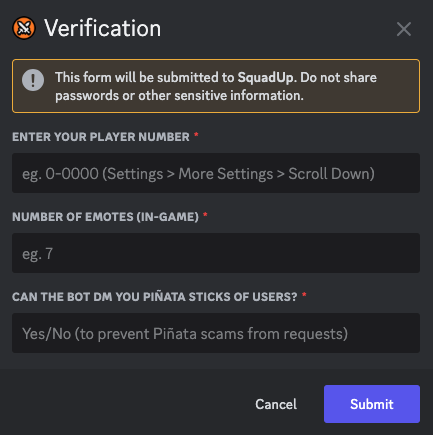Select the 'eg. 7' placeholder text
The height and width of the screenshot is (435, 433).
coord(37,254)
